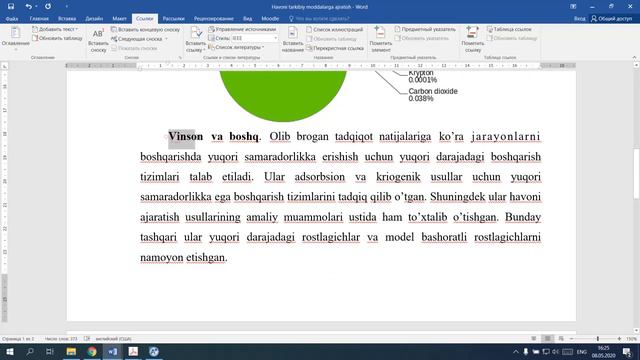The height and width of the screenshot is (360, 640).
Task: Undo the last action
Action: coord(28,7)
